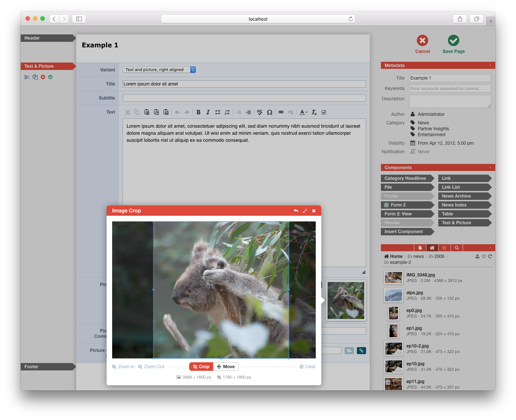Open the favorites star tab in file browser

click(x=444, y=248)
